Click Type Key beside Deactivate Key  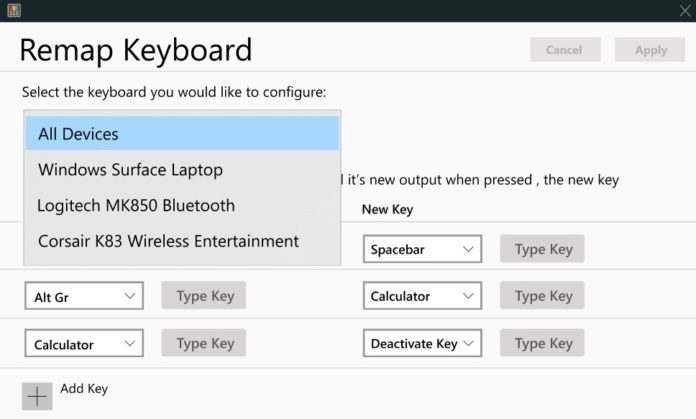pyautogui.click(x=543, y=344)
